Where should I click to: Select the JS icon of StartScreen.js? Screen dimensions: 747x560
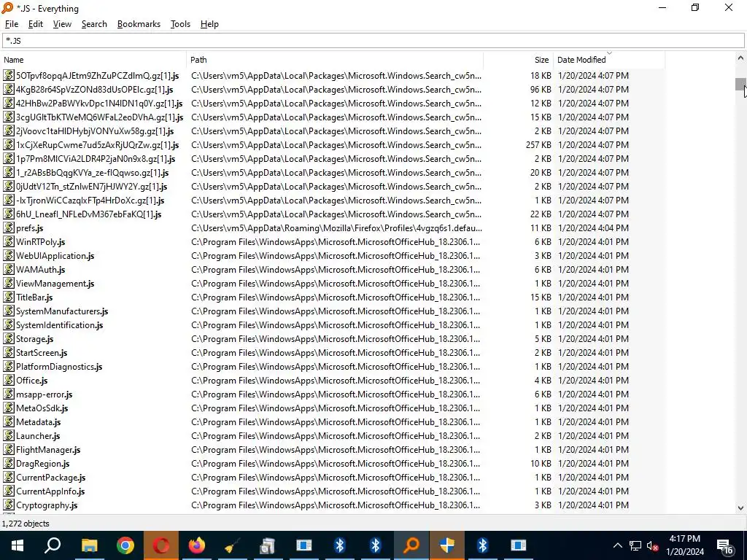(9, 353)
